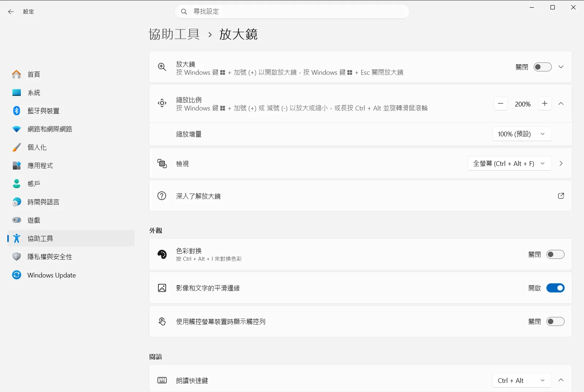The width and height of the screenshot is (584, 392).
Task: Click the globe clock icon for 時間與語言
Action: pos(16,202)
